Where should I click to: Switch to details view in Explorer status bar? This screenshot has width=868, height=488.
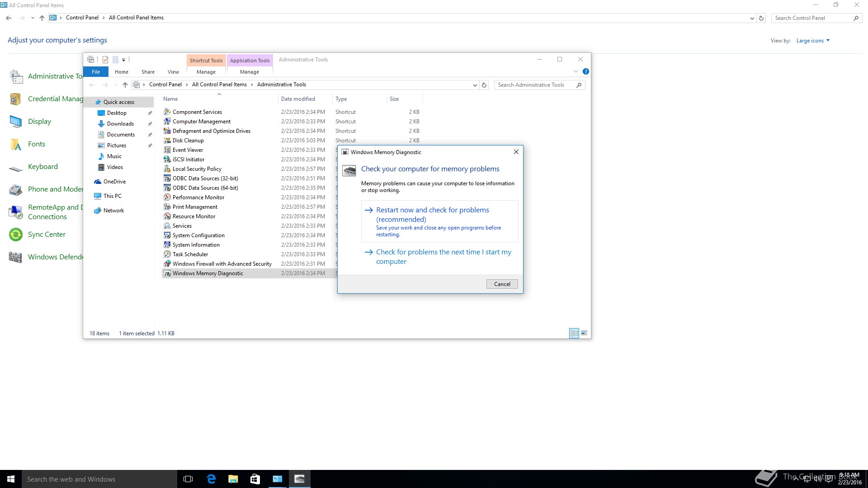pos(574,333)
